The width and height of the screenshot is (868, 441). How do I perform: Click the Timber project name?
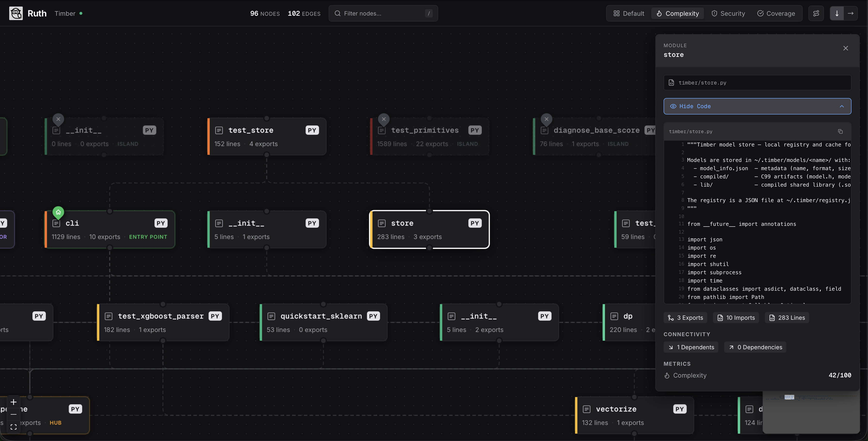pos(65,14)
